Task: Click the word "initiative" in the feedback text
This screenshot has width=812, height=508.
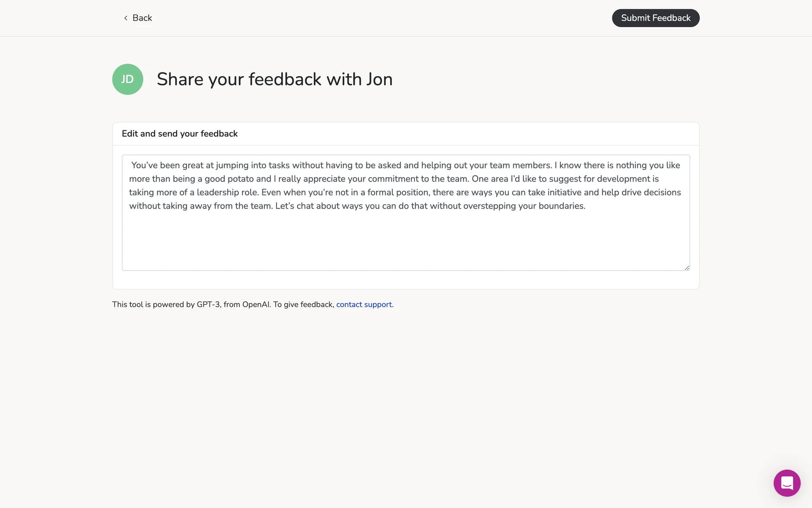Action: point(564,192)
